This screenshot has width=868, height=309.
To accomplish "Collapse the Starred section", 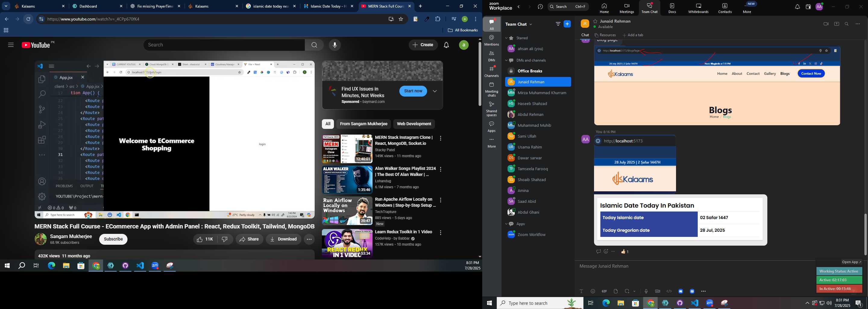I will point(506,38).
